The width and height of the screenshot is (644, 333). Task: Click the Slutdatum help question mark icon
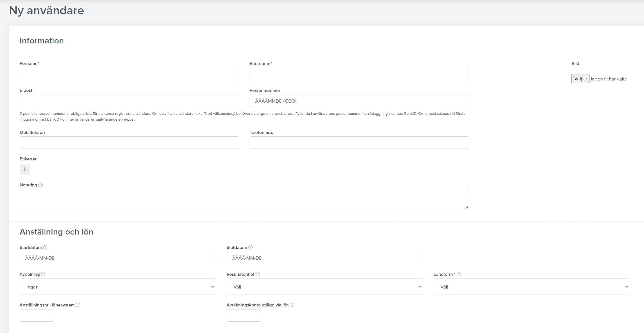tap(250, 247)
